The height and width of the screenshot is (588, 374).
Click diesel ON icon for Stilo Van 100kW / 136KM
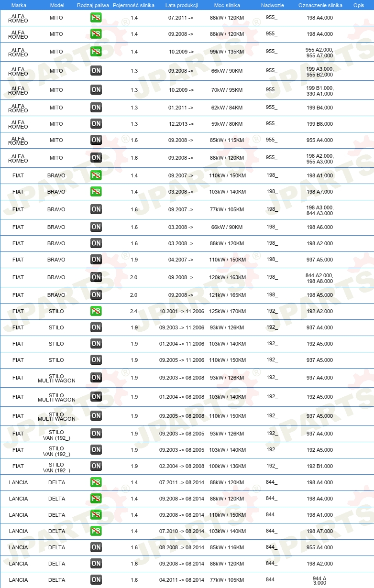click(96, 466)
